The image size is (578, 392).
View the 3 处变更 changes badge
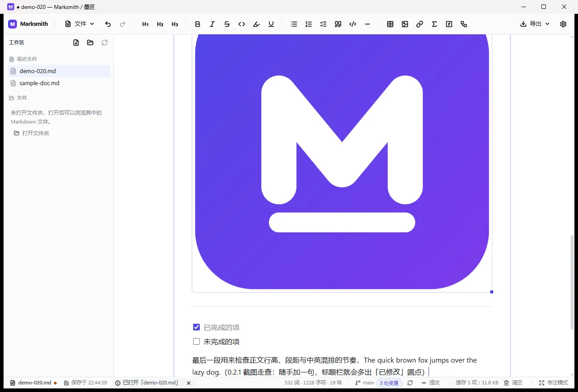point(389,383)
